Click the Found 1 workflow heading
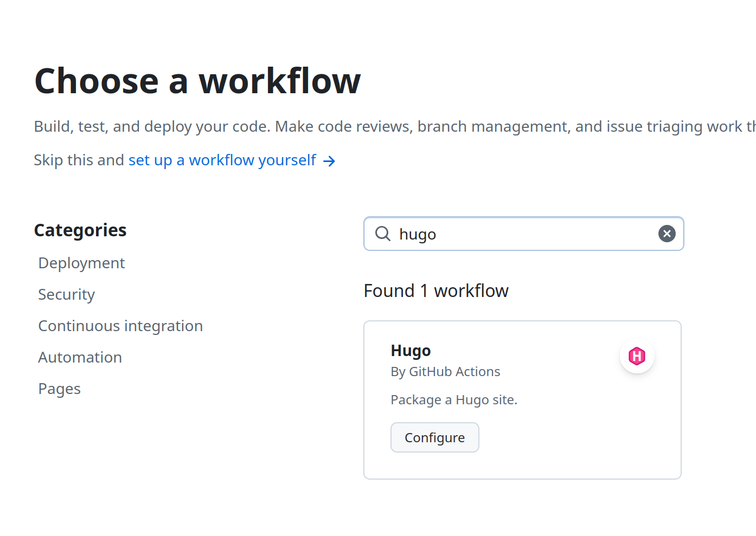The height and width of the screenshot is (536, 756). point(436,291)
